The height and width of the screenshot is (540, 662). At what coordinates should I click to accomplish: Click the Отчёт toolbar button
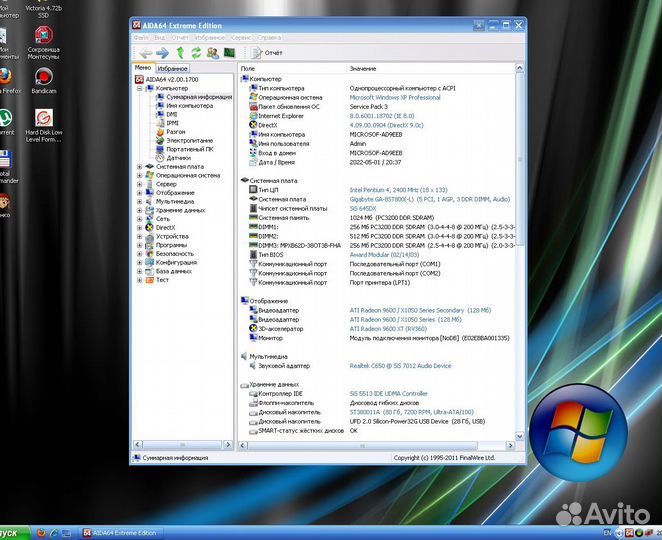click(267, 52)
